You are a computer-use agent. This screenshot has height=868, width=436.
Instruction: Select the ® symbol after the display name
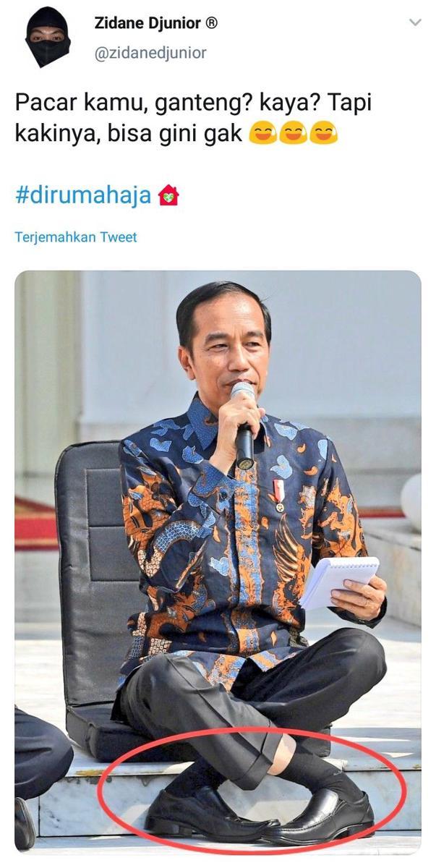click(x=210, y=23)
